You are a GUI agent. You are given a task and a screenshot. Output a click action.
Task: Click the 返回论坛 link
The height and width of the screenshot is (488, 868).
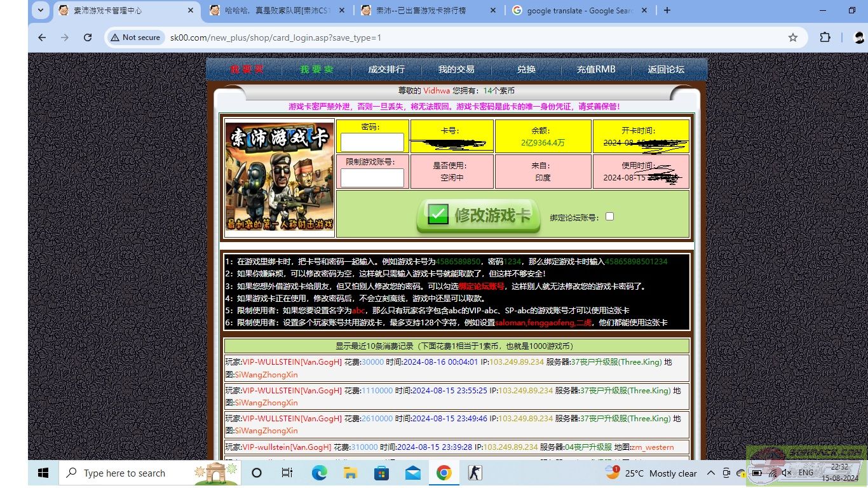[x=666, y=69]
